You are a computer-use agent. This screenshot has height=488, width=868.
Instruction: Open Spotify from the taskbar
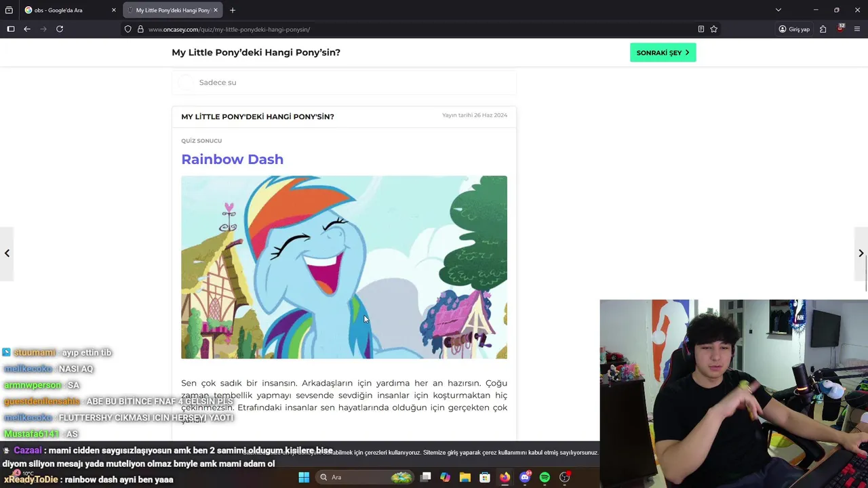click(x=545, y=477)
